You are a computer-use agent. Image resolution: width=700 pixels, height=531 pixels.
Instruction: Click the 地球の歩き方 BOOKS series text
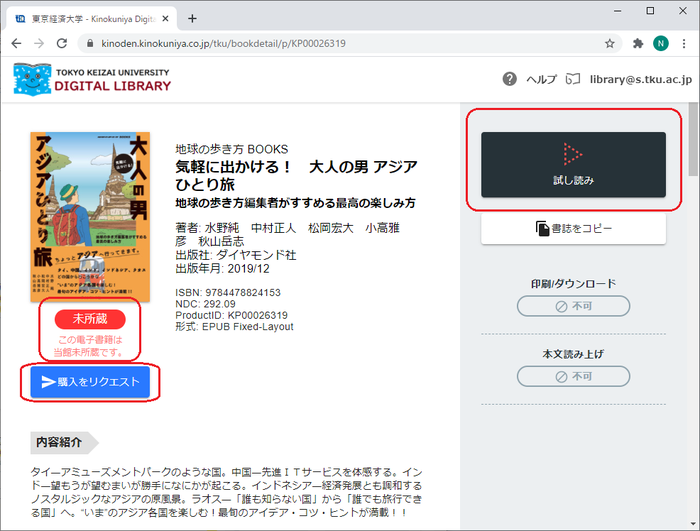pyautogui.click(x=232, y=149)
